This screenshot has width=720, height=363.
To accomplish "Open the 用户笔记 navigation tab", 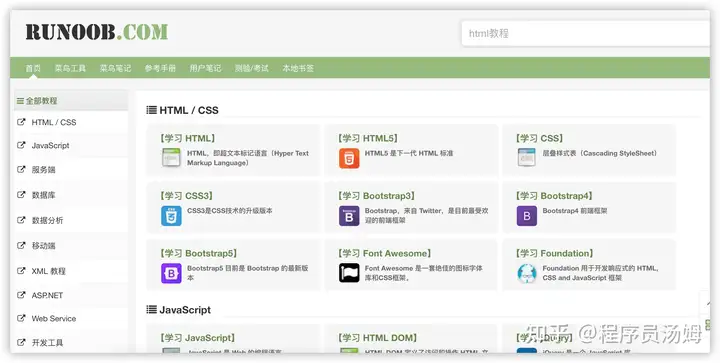I will (205, 68).
